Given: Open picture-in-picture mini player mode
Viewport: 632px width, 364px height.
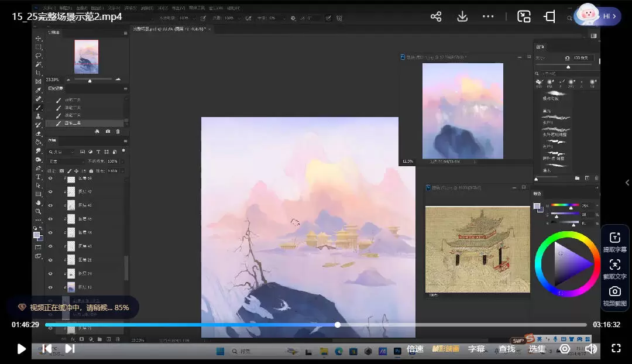Looking at the screenshot, I should (524, 16).
